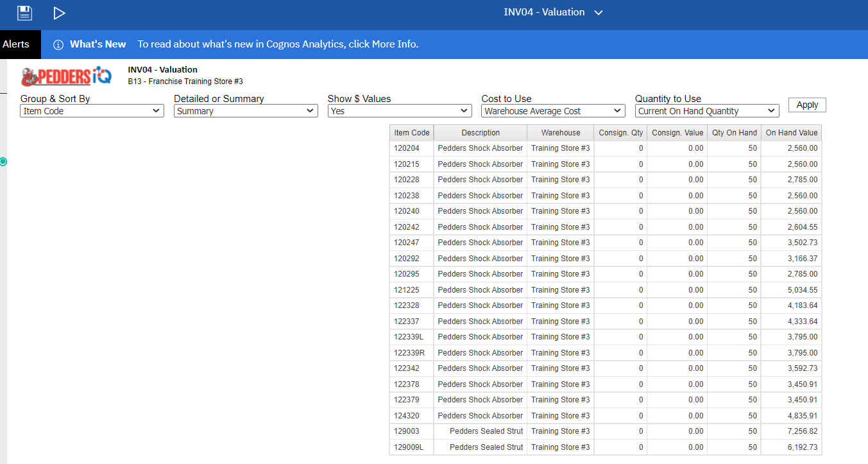Click the Pedders iQ logo
This screenshot has height=464, width=868.
(66, 76)
